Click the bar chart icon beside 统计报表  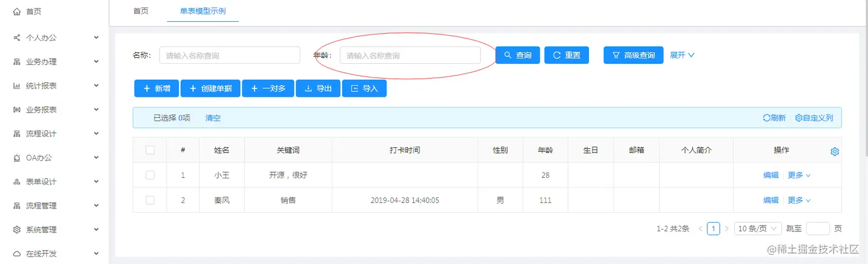[x=17, y=86]
